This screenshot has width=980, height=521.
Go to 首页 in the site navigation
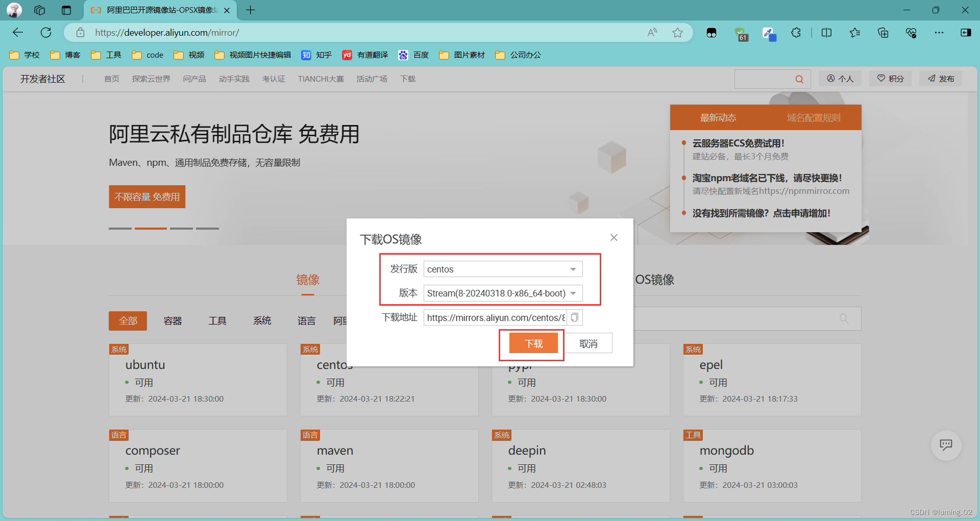(x=112, y=79)
